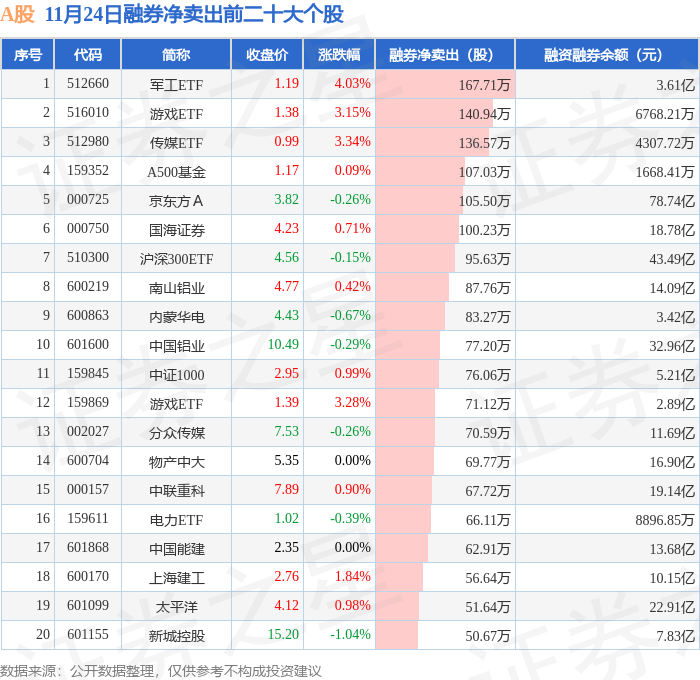Click the name 内蒙华电
Viewport: 700px width, 680px height.
[177, 317]
